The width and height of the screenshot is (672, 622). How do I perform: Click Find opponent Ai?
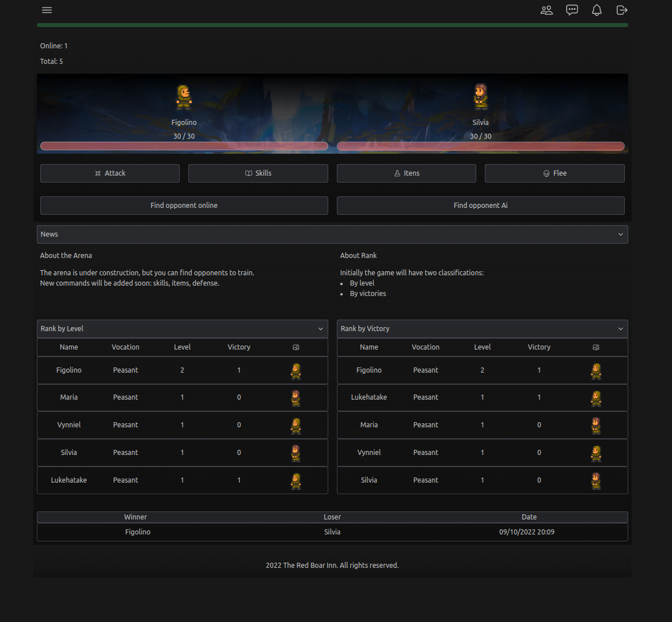480,205
